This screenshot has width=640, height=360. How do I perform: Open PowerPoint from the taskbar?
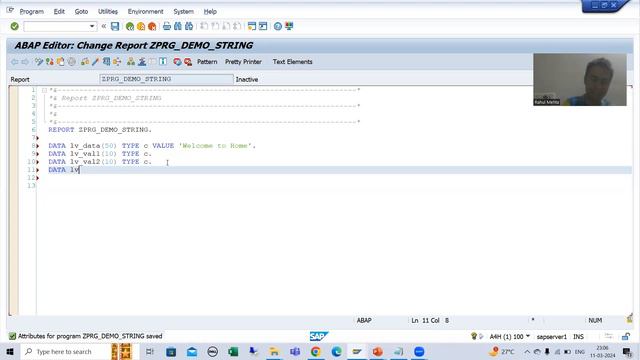tap(378, 351)
